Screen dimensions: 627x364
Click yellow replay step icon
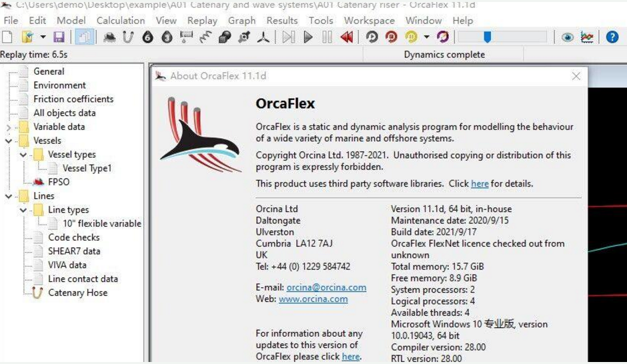[x=411, y=37]
